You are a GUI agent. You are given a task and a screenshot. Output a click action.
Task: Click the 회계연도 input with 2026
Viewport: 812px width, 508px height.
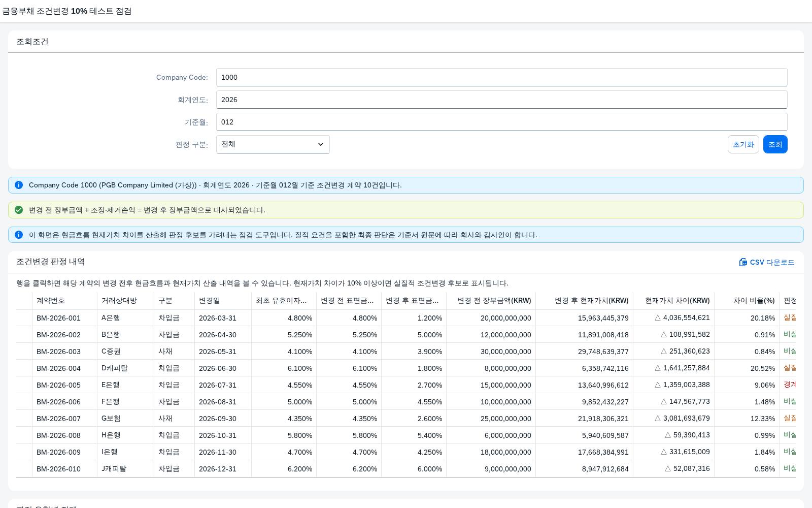tap(501, 100)
